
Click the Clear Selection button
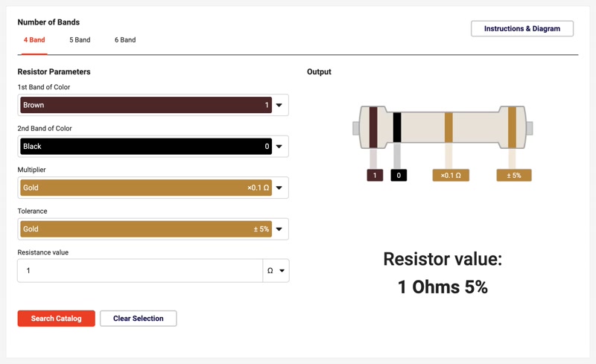[139, 319]
